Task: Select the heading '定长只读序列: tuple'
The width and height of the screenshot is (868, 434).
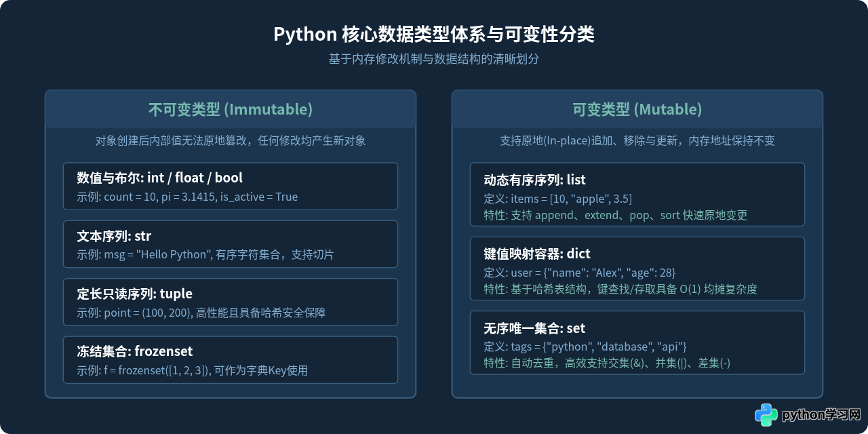Action: (x=135, y=294)
